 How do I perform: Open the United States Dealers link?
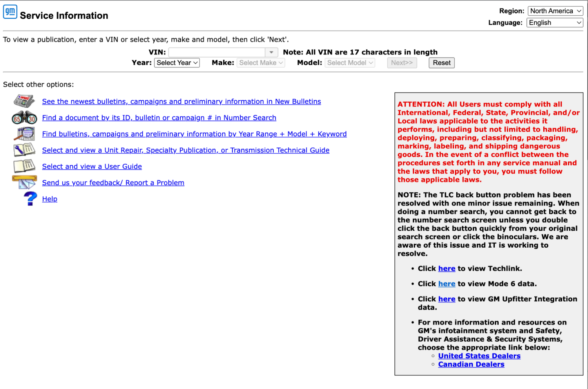pyautogui.click(x=479, y=356)
